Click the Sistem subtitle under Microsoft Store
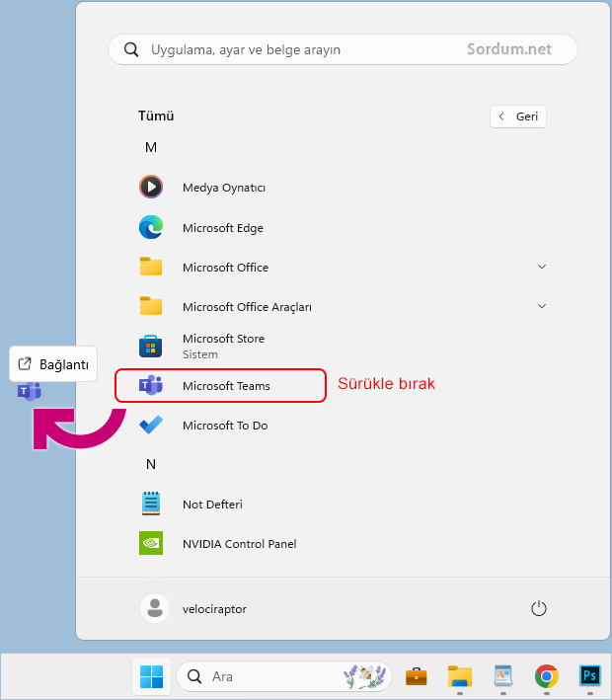The height and width of the screenshot is (700, 612). point(200,354)
